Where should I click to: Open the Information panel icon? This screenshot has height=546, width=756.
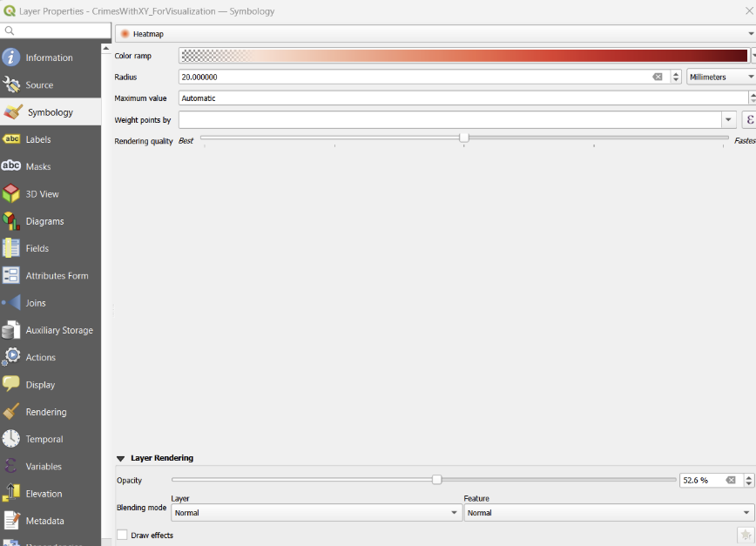click(x=11, y=57)
